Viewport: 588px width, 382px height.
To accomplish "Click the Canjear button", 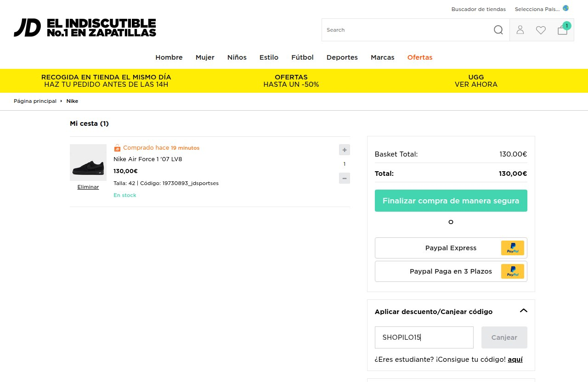I will pos(504,337).
